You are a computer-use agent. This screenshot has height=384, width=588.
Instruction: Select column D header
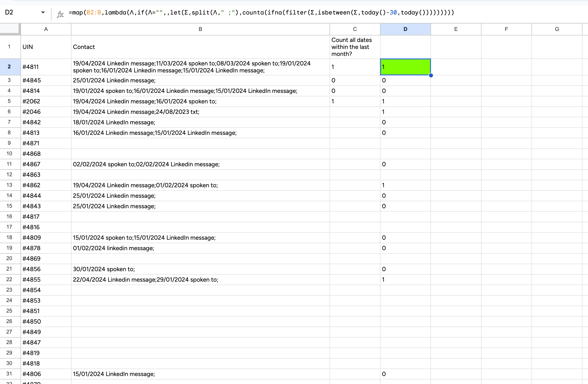405,29
